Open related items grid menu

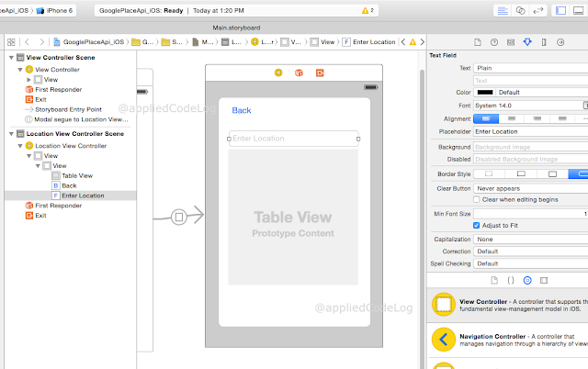click(11, 42)
